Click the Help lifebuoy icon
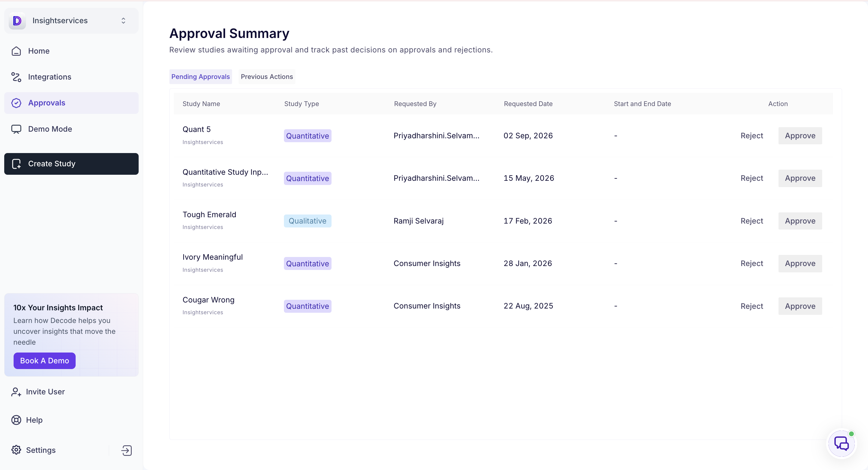This screenshot has height=470, width=868. point(16,420)
